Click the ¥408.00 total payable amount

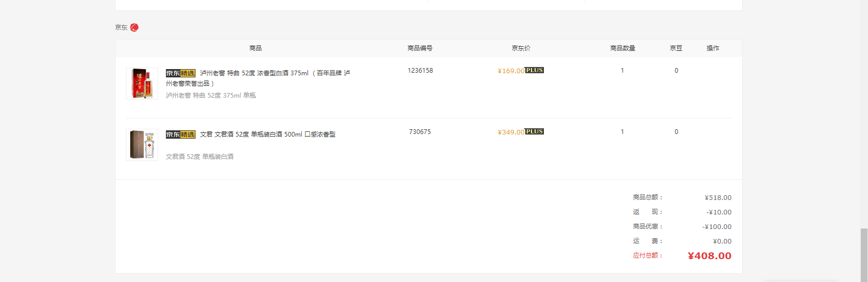pyautogui.click(x=709, y=256)
